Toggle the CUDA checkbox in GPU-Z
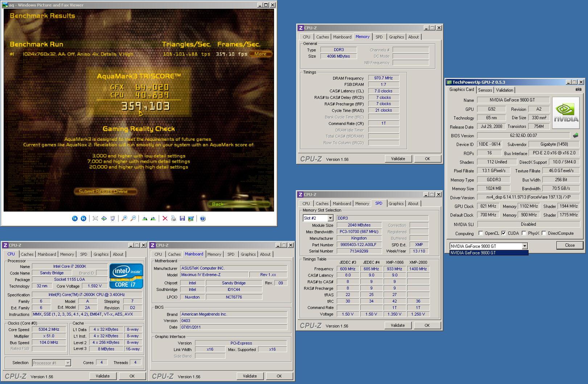Image resolution: width=588 pixels, height=384 pixels. point(504,233)
